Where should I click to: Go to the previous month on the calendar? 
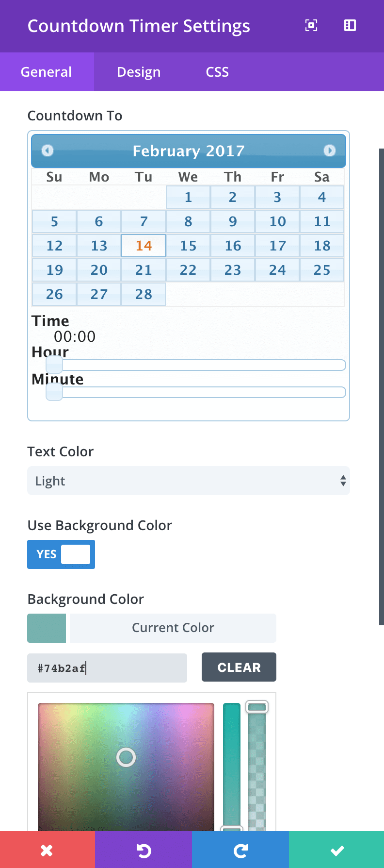click(47, 151)
